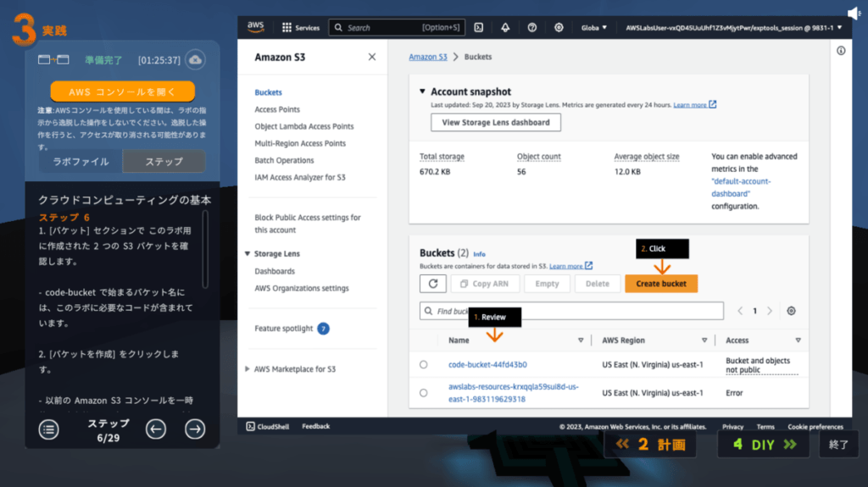This screenshot has height=487, width=868.
Task: Click the Copy ARN button
Action: point(485,284)
